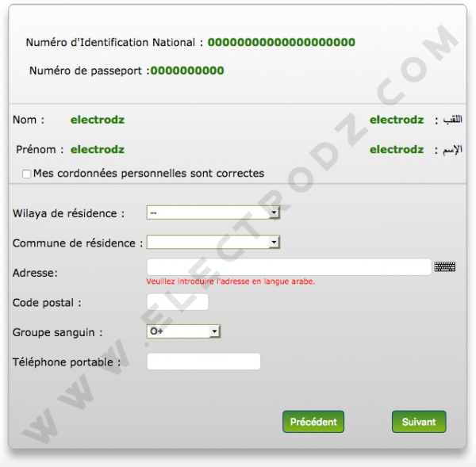
Task: Open the Groupe sanguin dropdown showing O+
Action: coord(183,331)
